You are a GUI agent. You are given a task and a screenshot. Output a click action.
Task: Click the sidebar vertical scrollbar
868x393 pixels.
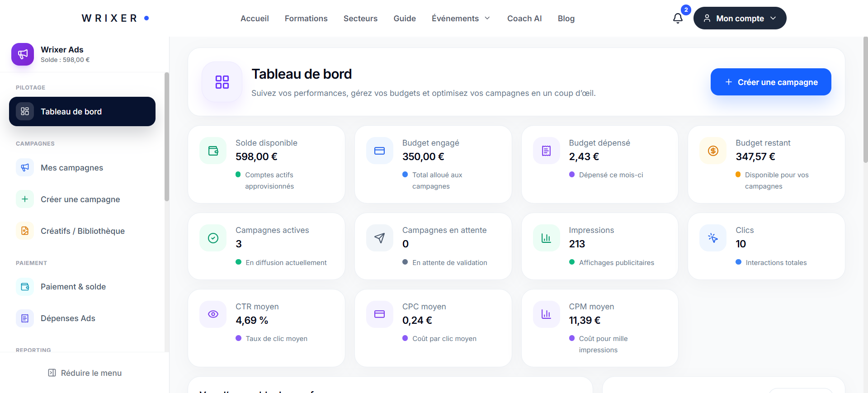coord(167,137)
